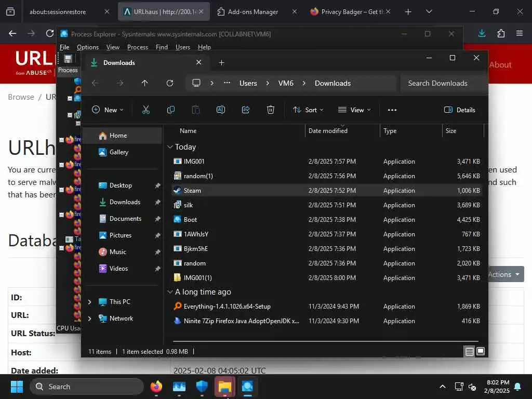Click the Forward arrow in File Explorer
This screenshot has height=399, width=532.
pos(120,83)
